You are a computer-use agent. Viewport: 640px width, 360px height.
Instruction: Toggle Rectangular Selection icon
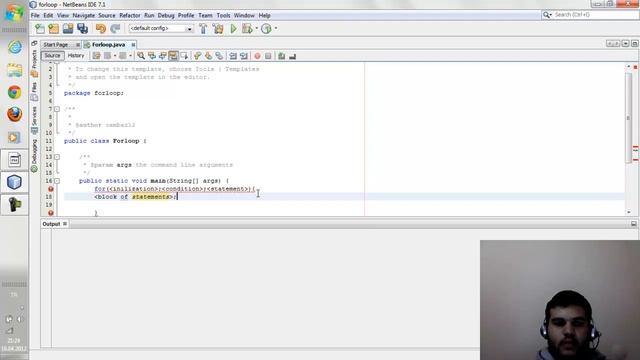click(184, 56)
